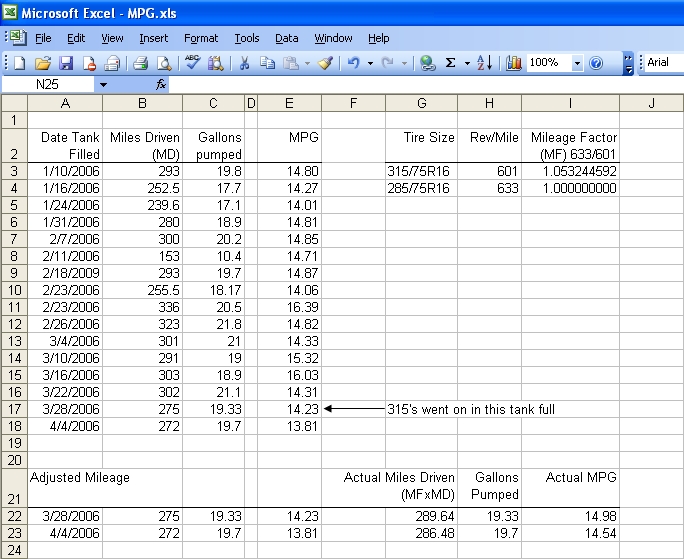Click the E-mail toolbar icon
This screenshot has height=559, width=684.
coord(112,63)
